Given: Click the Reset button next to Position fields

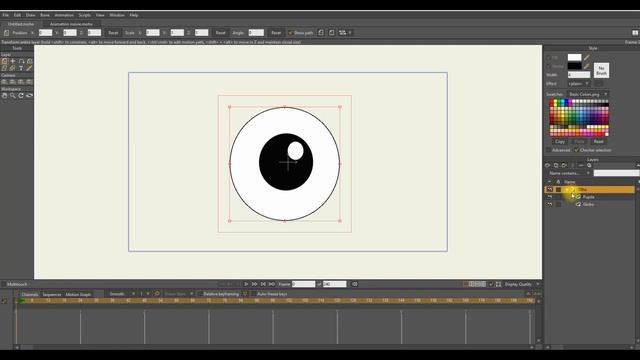Looking at the screenshot, I should (x=113, y=33).
